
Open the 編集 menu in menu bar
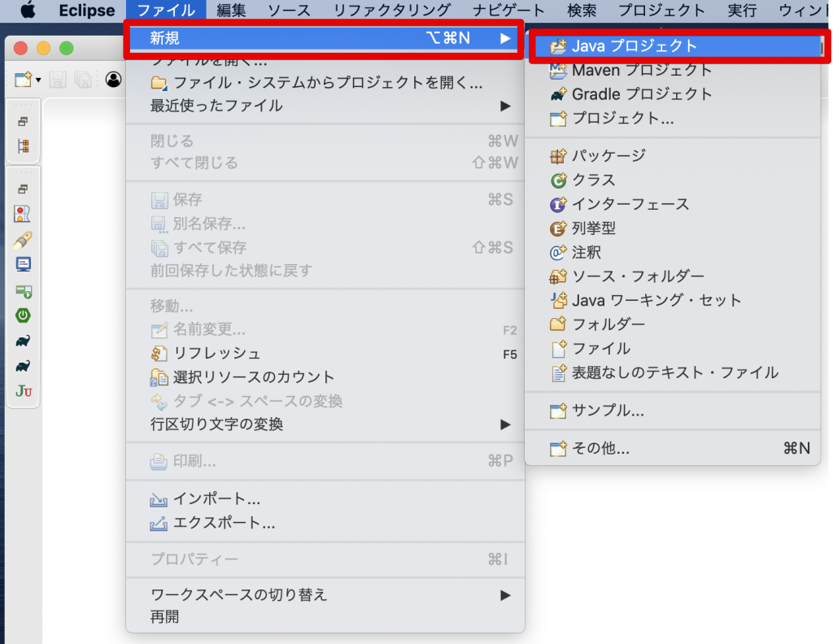pyautogui.click(x=231, y=10)
